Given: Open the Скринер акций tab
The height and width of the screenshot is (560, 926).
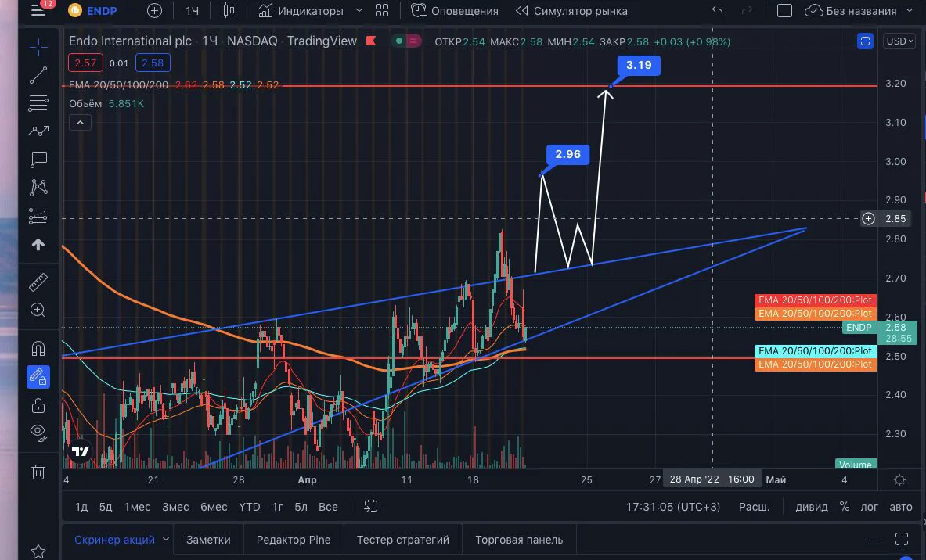Looking at the screenshot, I should [114, 540].
